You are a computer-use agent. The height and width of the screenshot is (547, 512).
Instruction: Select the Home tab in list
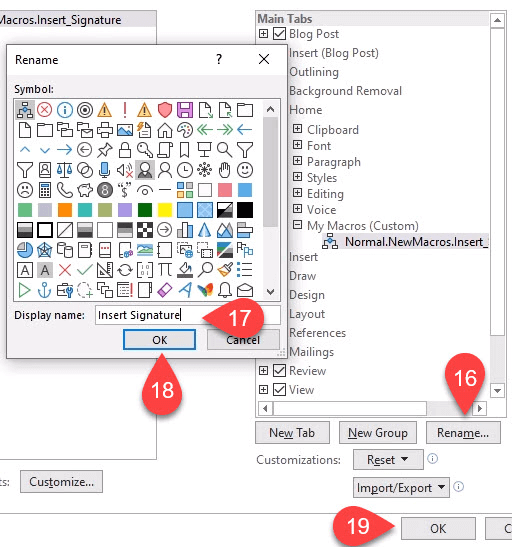tap(306, 110)
